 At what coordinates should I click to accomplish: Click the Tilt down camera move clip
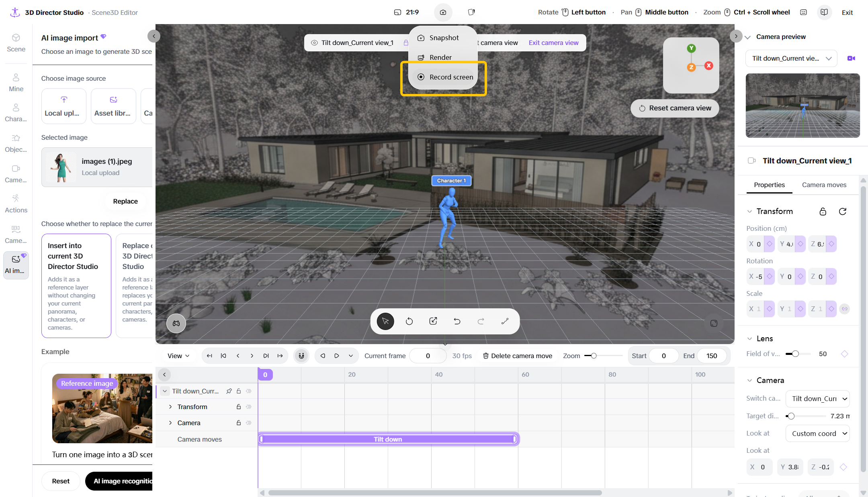(x=388, y=439)
